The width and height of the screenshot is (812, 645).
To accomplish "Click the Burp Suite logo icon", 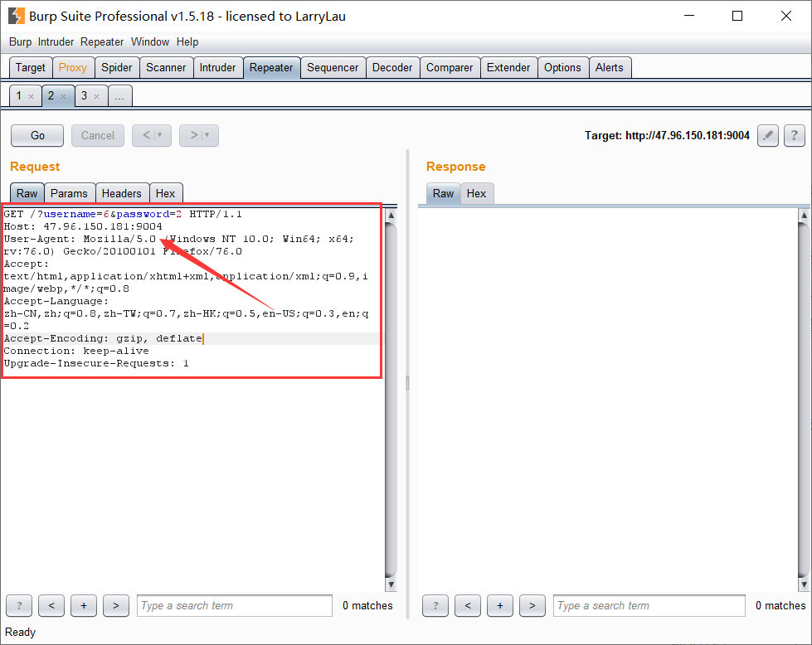I will click(x=16, y=16).
